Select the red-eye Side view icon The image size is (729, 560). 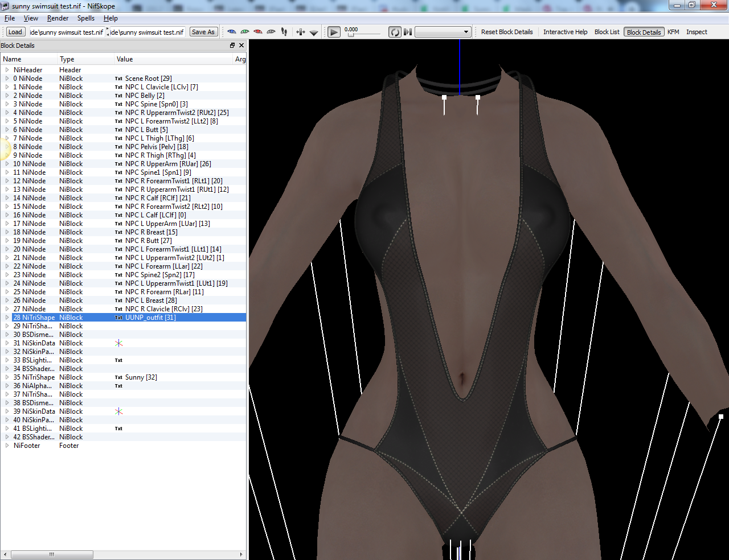258,32
